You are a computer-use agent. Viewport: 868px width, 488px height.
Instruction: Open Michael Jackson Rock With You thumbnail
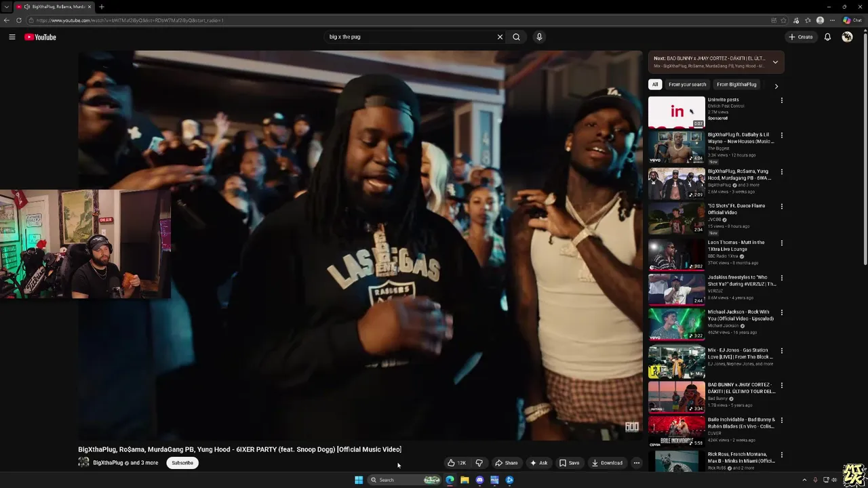[x=676, y=324]
